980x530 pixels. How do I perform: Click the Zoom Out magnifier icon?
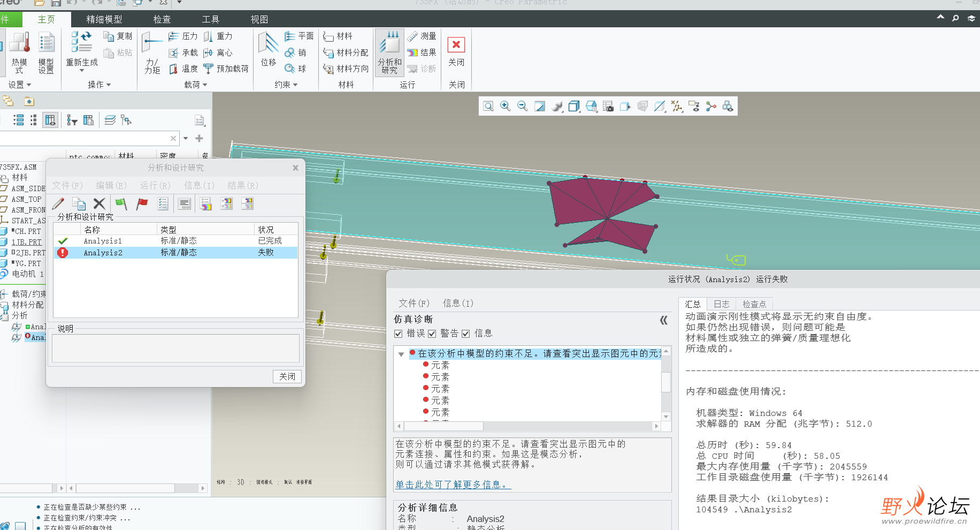(523, 106)
